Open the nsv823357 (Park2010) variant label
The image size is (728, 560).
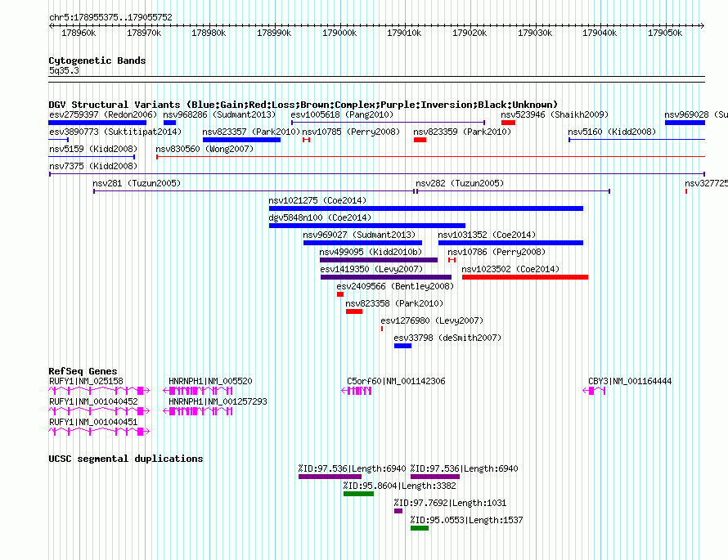pos(251,132)
